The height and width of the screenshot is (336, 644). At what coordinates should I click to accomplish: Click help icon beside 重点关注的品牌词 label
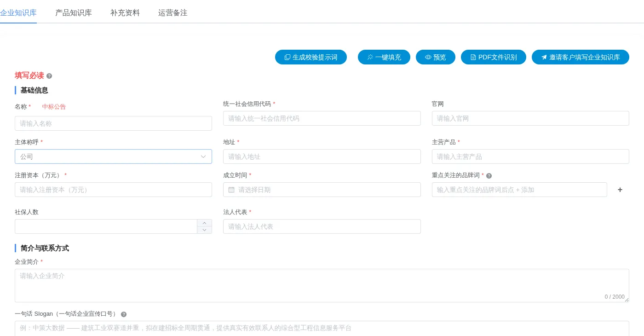(x=489, y=176)
